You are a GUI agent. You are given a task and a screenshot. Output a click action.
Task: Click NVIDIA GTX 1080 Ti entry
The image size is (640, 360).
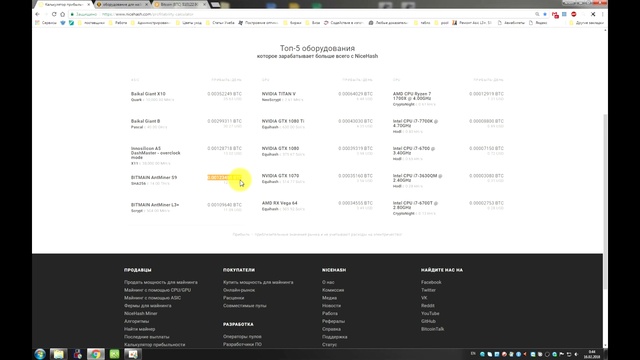[283, 121]
